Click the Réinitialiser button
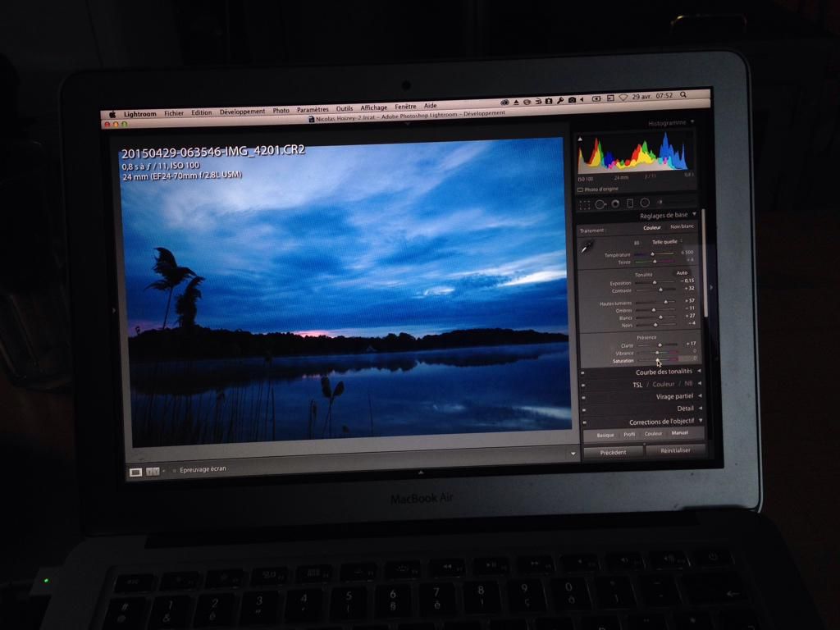 point(674,450)
